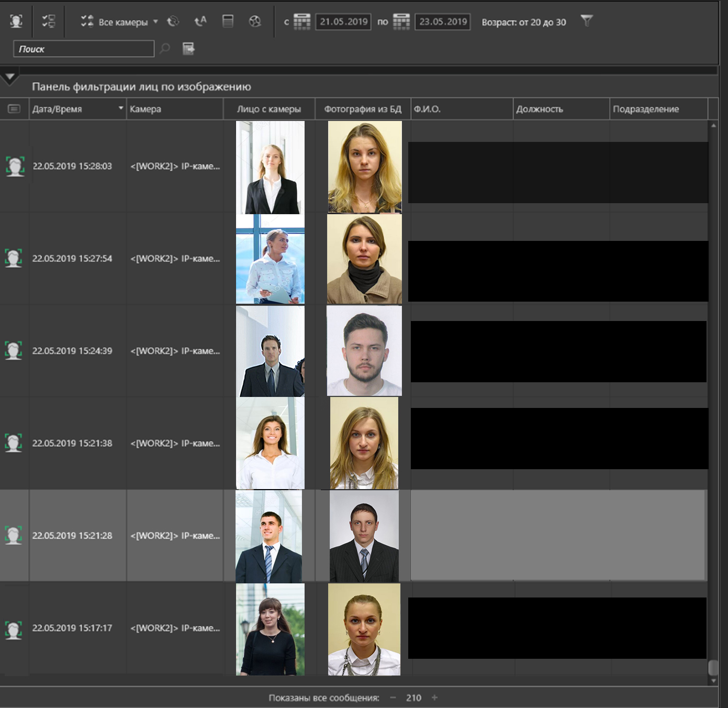728x708 pixels.
Task: Click the arrow-with-A auto-scroll icon
Action: 200,21
